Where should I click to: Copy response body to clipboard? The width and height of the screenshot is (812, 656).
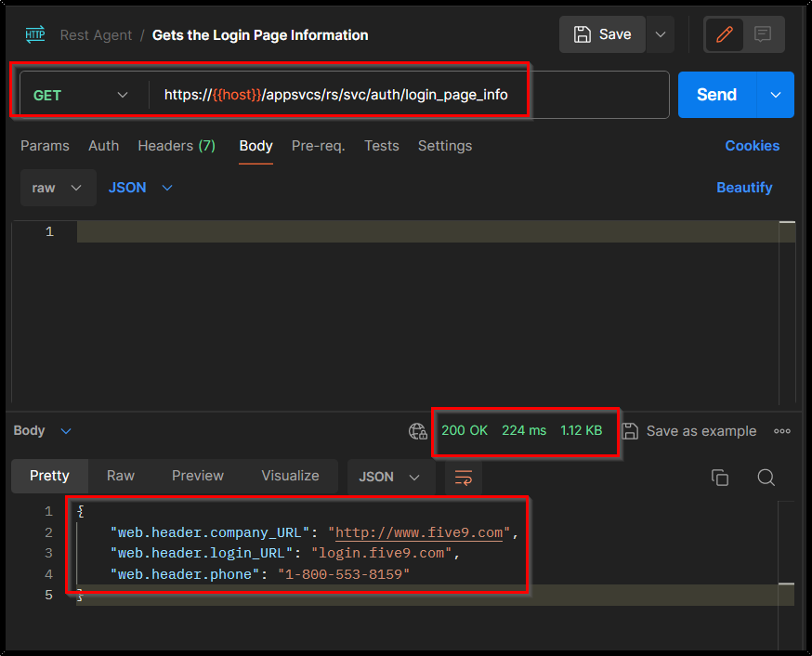720,478
